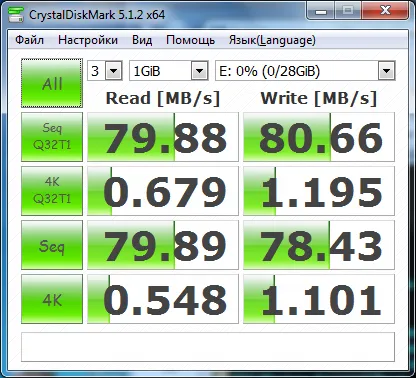
Task: Click the empty comment field at bottom
Action: 208,347
